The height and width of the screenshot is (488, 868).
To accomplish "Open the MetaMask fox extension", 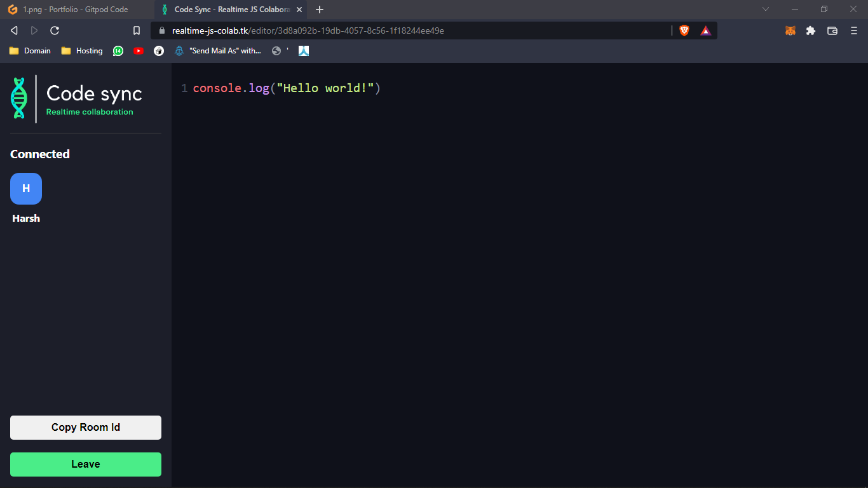I will point(790,30).
